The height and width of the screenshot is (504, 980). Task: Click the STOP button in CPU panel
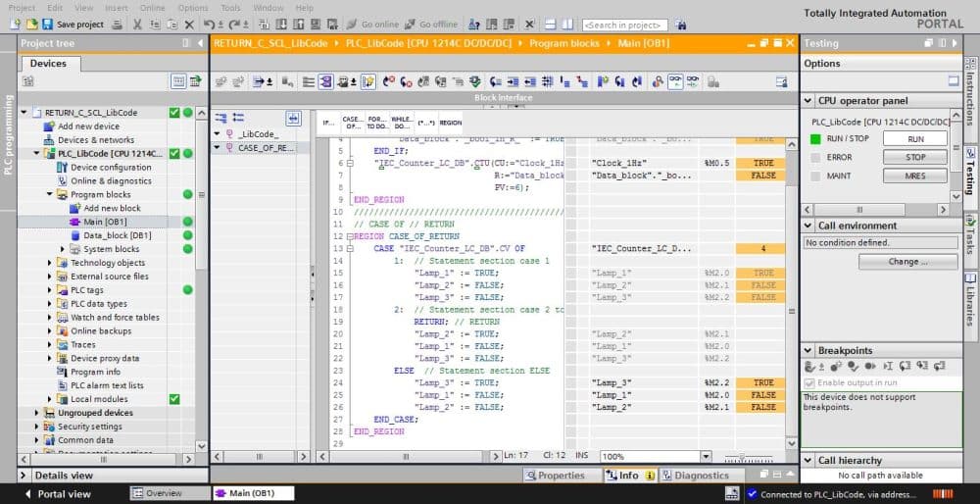(915, 158)
